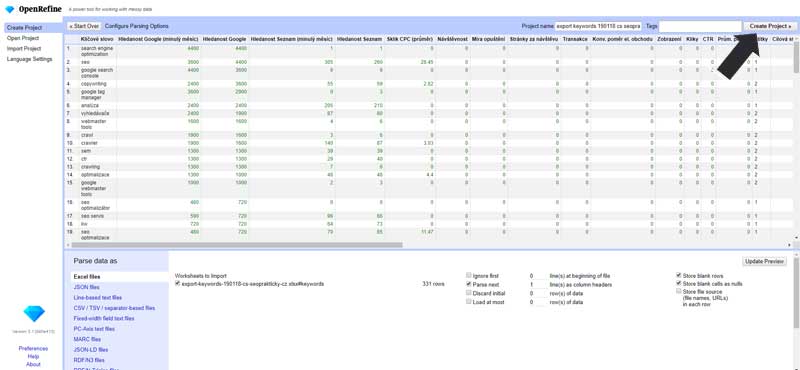Click the Hledanost Seznam (minulý měsíc) header
Viewport: 800px width, 370px height.
point(291,39)
